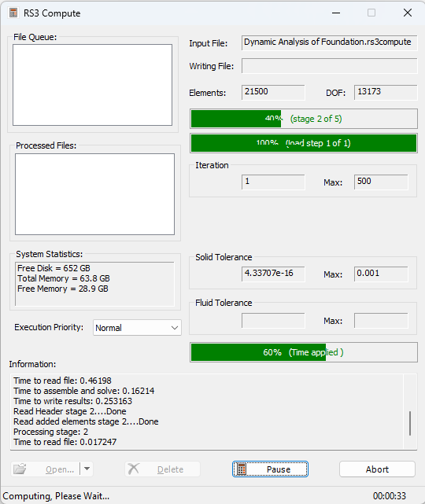Click 'Time to read file: 0.017247' line
425x504 pixels.
pos(65,442)
